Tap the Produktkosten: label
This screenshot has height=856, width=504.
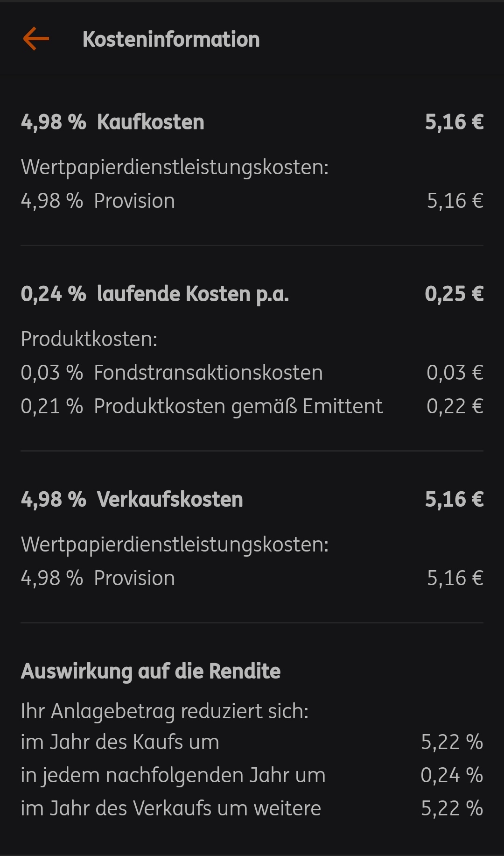click(x=89, y=339)
